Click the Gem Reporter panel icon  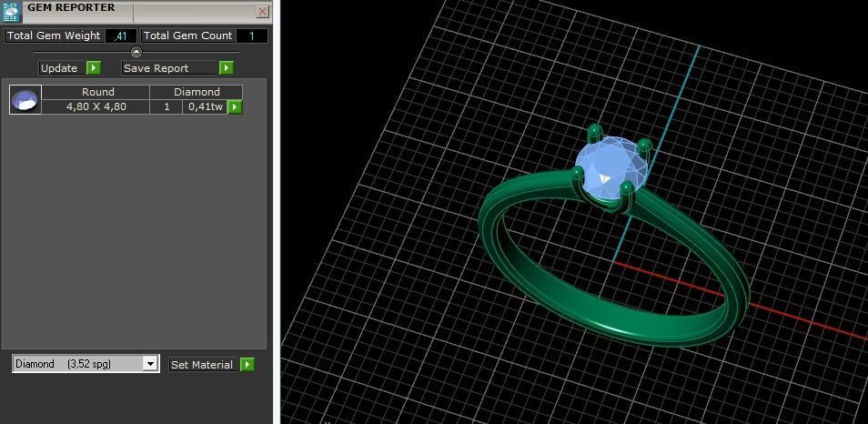click(x=11, y=12)
